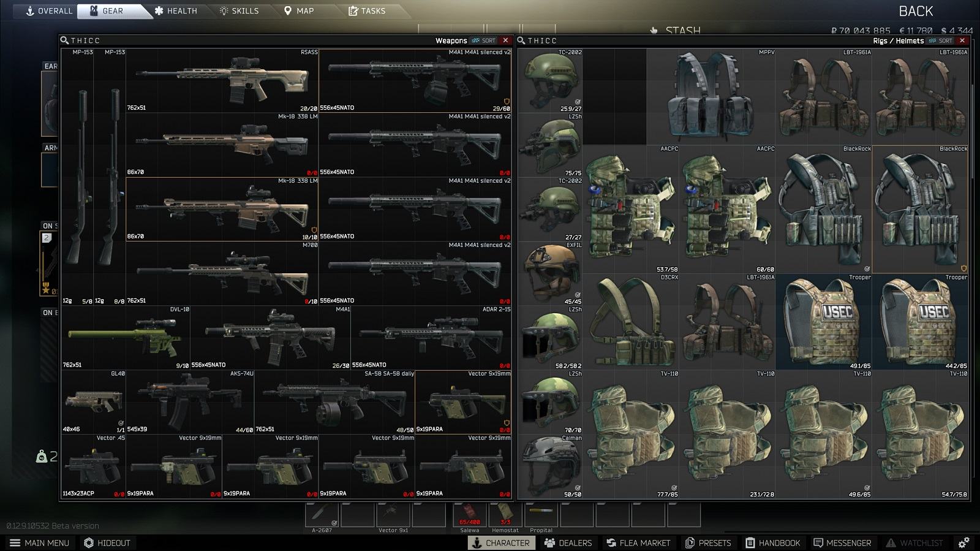Click the Hemostat quick slot item

point(505,515)
